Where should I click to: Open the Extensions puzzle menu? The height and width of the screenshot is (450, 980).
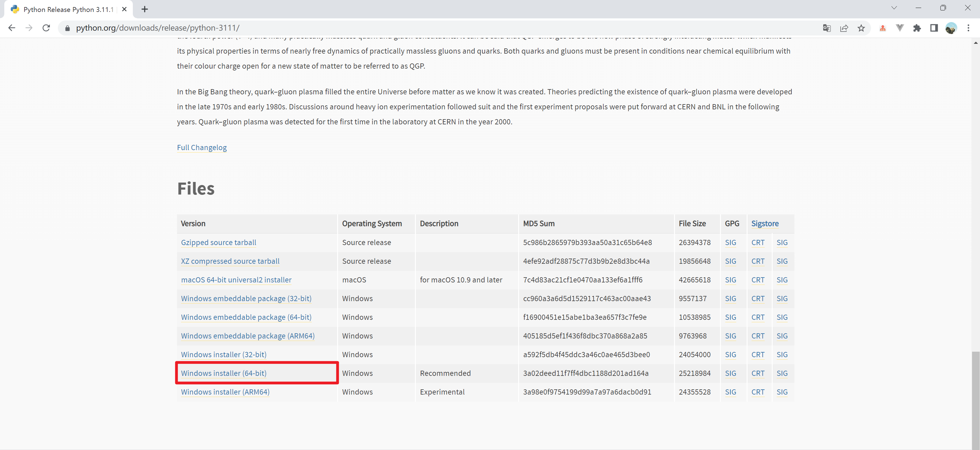click(x=917, y=28)
